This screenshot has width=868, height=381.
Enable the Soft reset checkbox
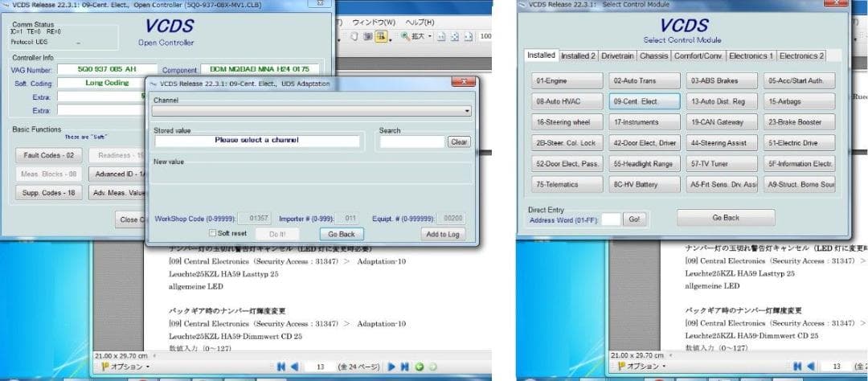(x=212, y=233)
